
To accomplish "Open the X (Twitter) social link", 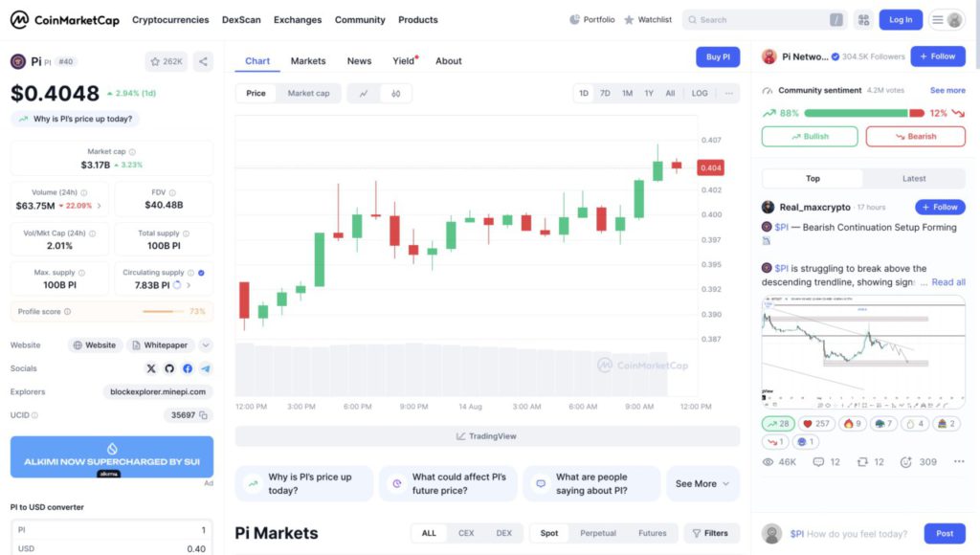I will tap(151, 368).
